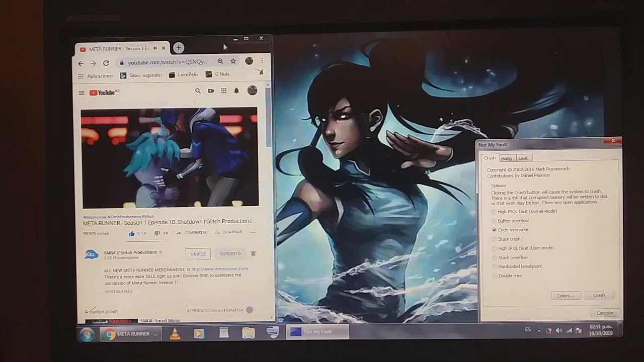Select the Code overwrite option
Screen dimensions: 644x362
tap(510, 230)
